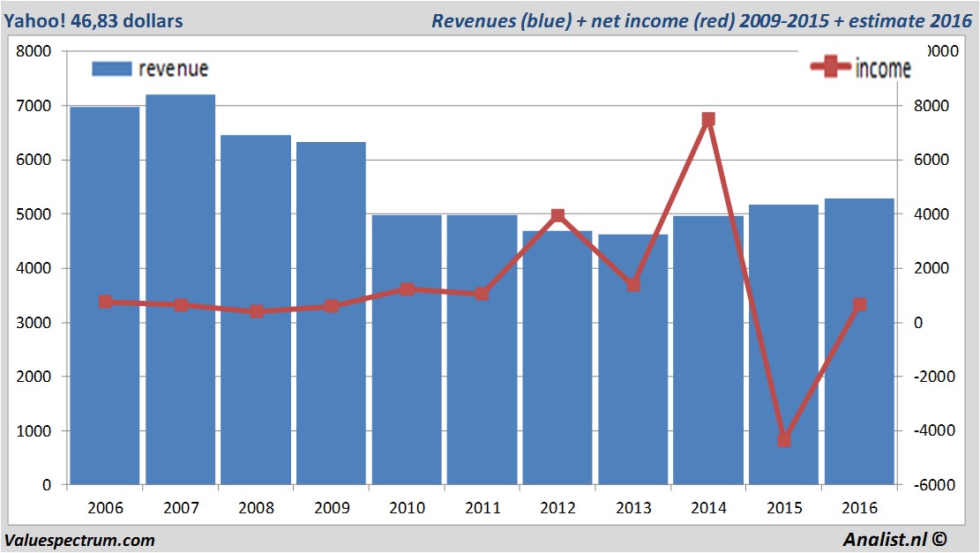Click the x-axis label 2015

click(x=784, y=508)
